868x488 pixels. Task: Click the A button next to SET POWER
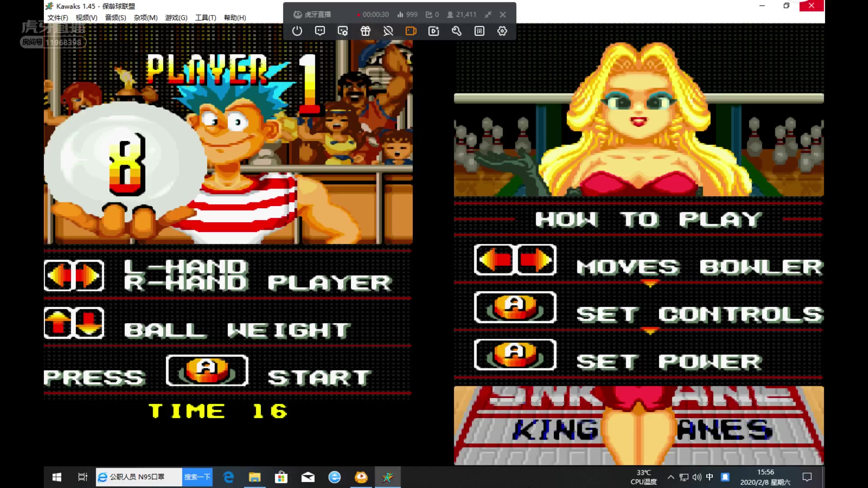[515, 355]
